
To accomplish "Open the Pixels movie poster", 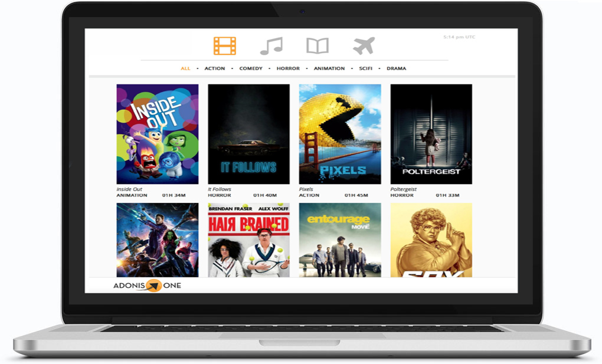I will pos(340,134).
